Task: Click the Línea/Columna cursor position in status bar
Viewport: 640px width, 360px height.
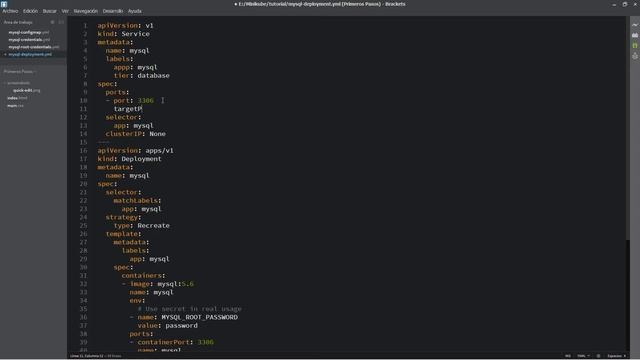Action: [x=87, y=356]
